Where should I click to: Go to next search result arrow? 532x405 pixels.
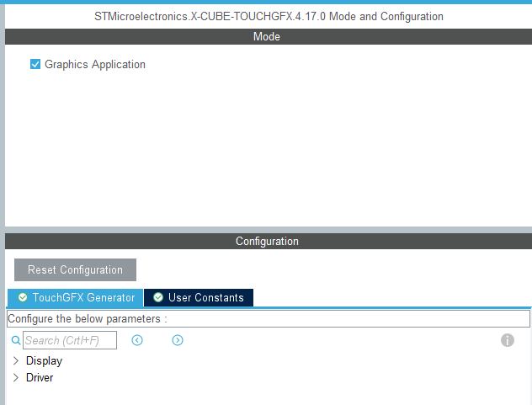coord(178,340)
